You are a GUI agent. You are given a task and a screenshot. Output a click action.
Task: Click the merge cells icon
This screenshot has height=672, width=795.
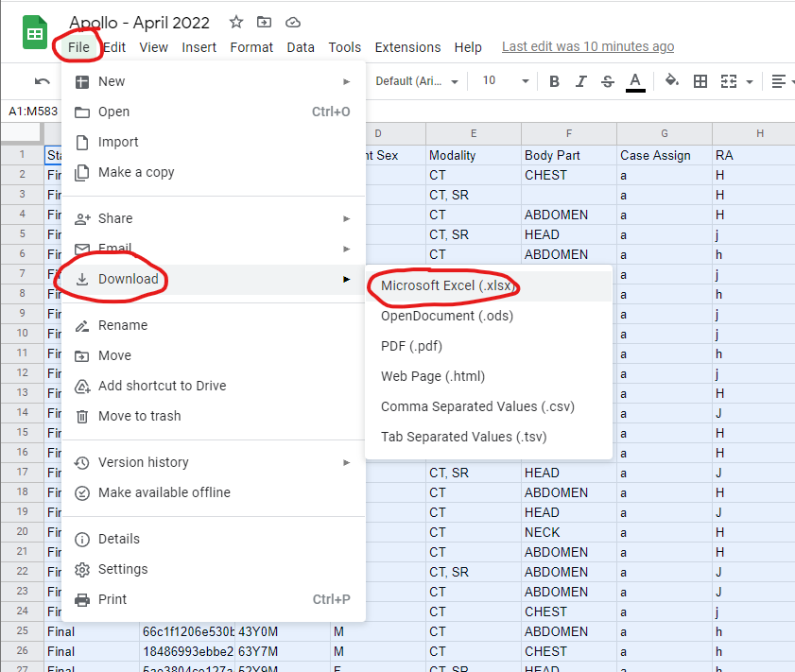tap(729, 81)
